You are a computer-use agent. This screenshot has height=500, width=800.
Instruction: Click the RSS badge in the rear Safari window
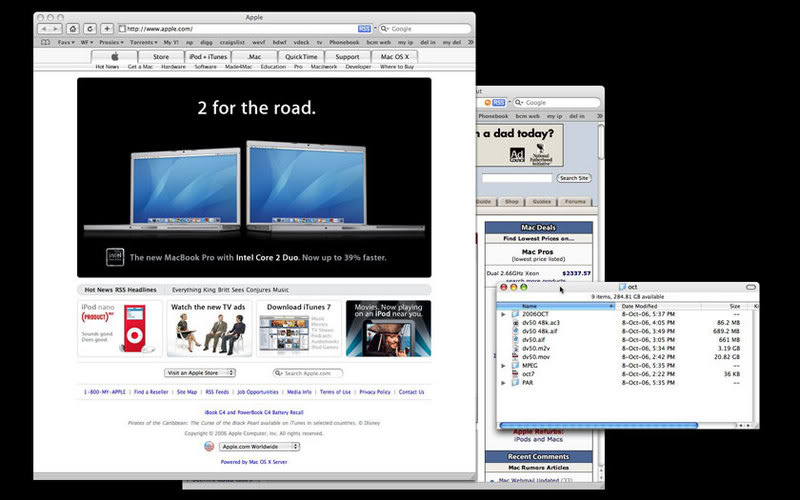click(498, 103)
